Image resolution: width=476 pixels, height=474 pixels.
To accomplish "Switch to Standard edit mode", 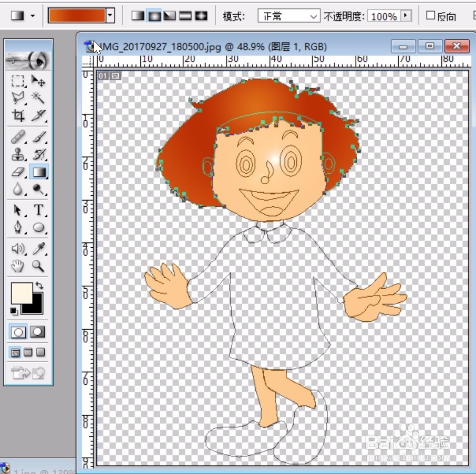I will (18, 332).
